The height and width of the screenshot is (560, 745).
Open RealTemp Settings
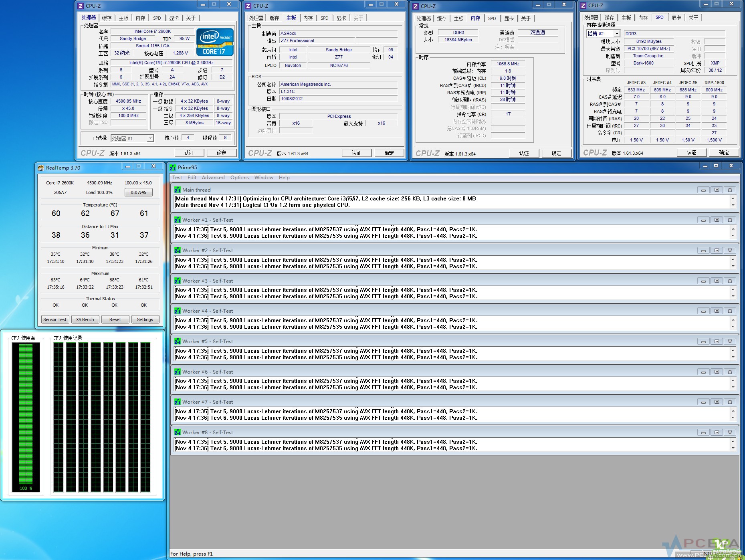145,319
